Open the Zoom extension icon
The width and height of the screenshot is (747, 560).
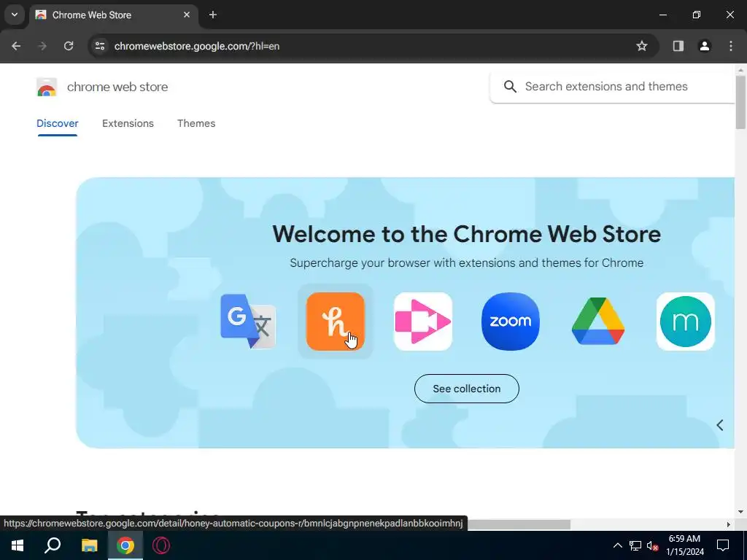coord(510,322)
